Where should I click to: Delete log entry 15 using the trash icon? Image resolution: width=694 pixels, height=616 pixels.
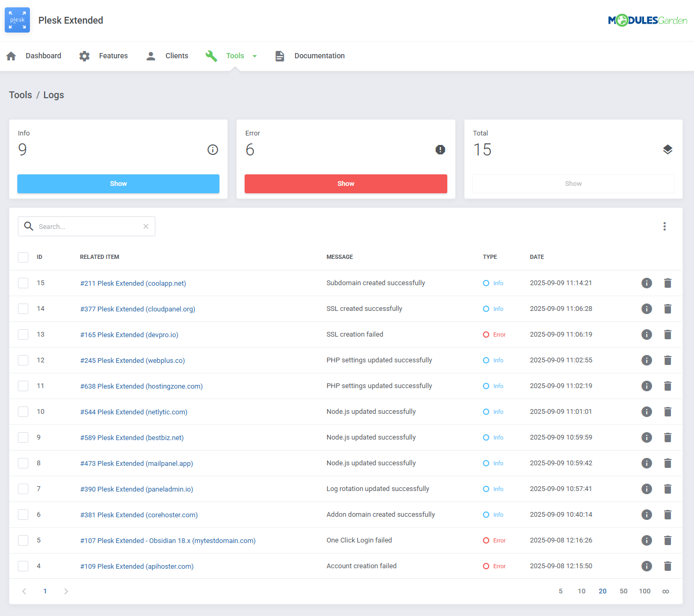(x=668, y=283)
